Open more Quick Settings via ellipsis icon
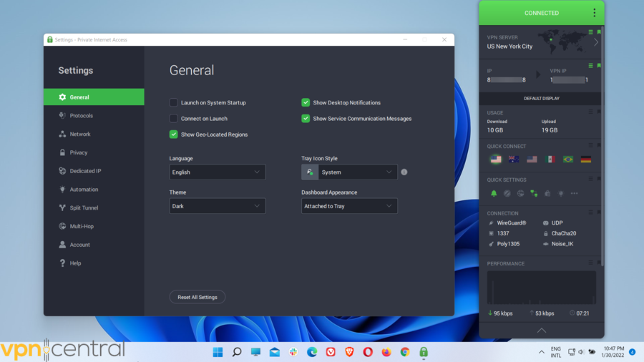644x362 pixels. tap(574, 193)
